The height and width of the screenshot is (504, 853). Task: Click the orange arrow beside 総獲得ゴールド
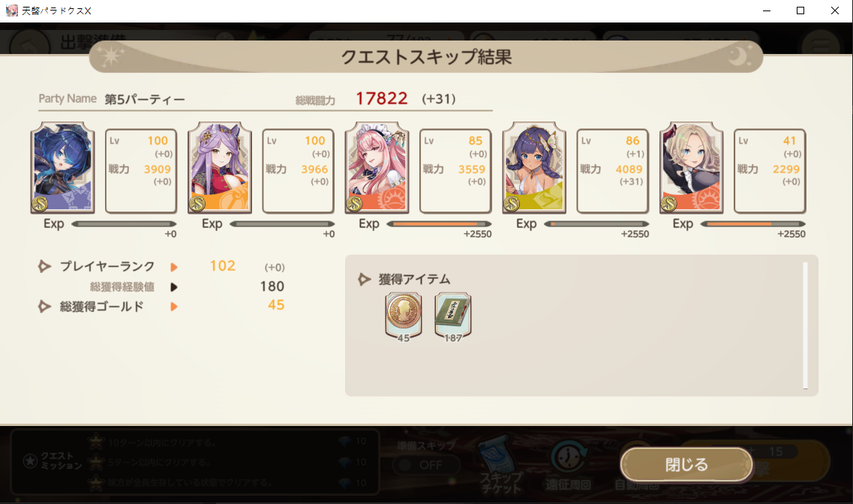174,307
